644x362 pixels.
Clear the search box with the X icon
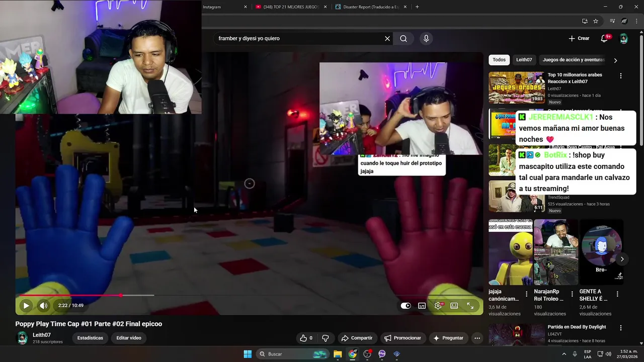[387, 38]
